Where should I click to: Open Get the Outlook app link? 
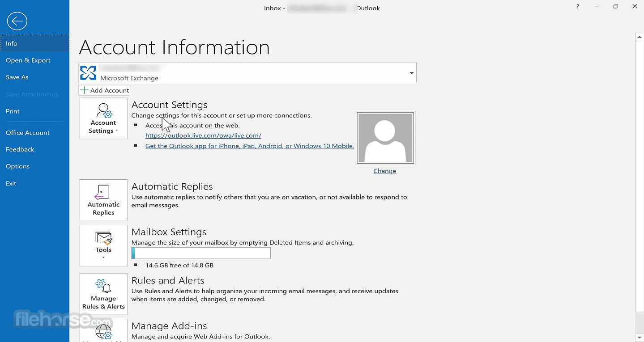250,146
